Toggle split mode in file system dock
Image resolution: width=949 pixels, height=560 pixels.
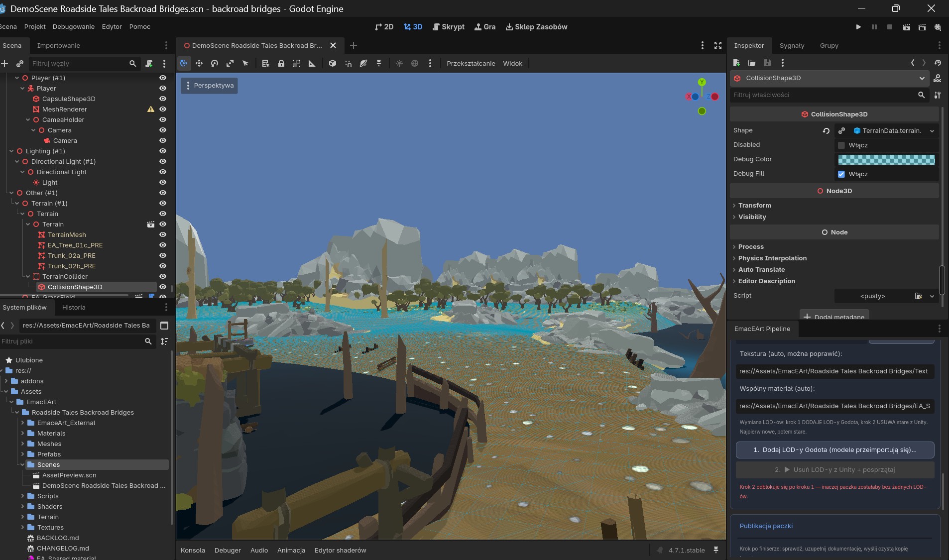coord(164,326)
